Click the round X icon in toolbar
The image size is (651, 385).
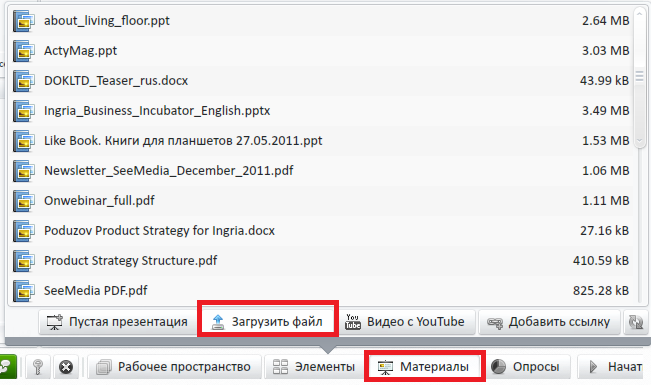coord(66,367)
